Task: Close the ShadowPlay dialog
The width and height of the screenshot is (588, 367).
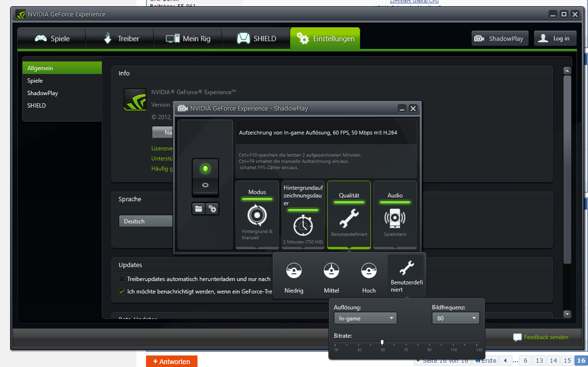Action: [413, 109]
